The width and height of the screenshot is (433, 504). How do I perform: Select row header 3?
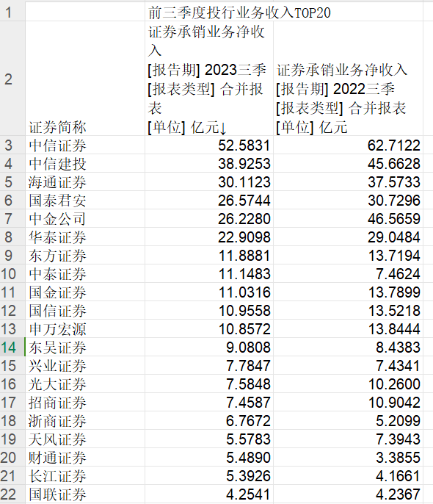point(12,145)
